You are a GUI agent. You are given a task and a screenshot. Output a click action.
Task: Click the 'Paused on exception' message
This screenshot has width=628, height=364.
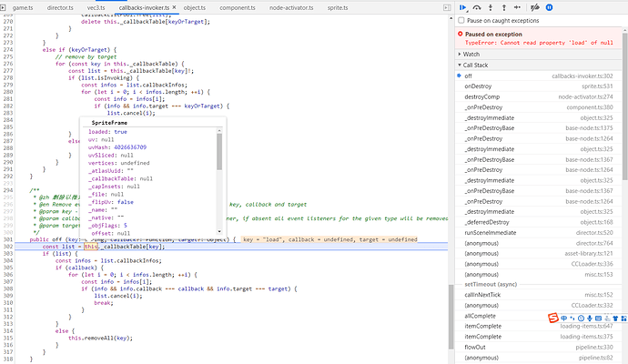(493, 35)
